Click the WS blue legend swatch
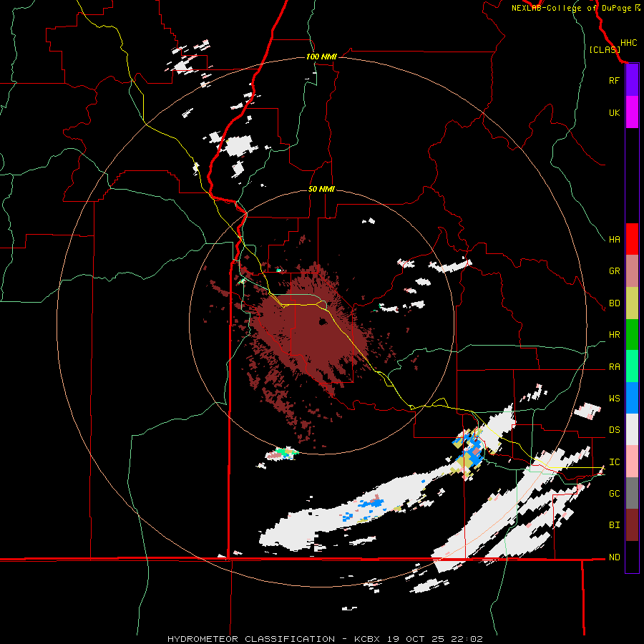644x644 pixels. click(x=632, y=398)
